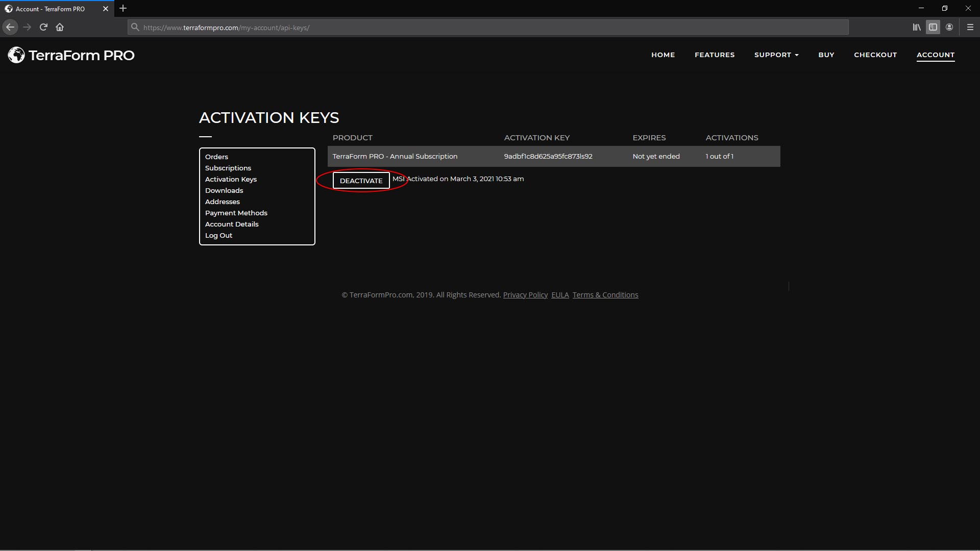Click the DEACTIVATE button
The height and width of the screenshot is (551, 980).
tap(361, 181)
